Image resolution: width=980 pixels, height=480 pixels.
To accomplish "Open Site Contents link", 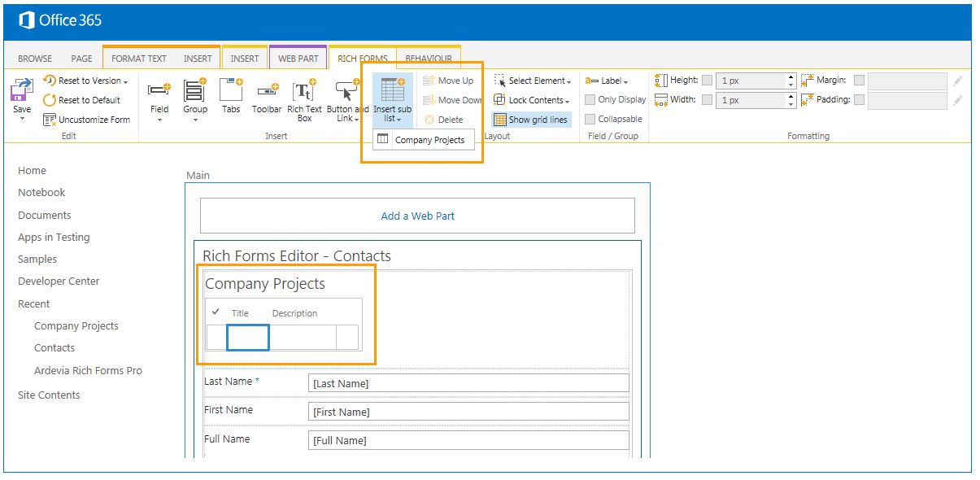I will coord(49,395).
